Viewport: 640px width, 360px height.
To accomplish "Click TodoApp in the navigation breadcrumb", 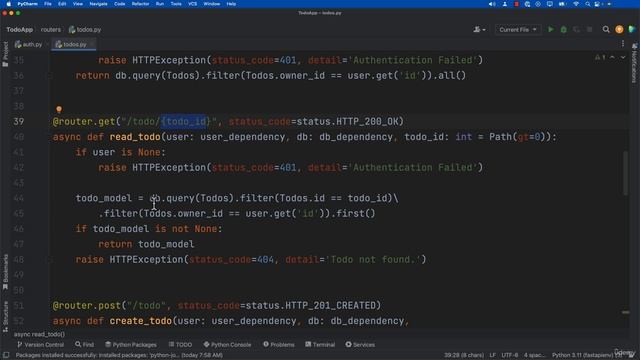I will click(20, 29).
